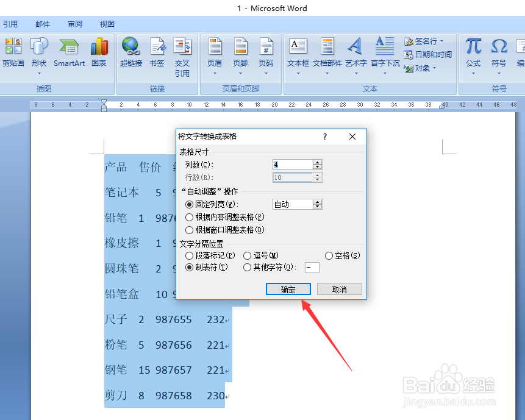
Task: Cancel the convert text dialog
Action: tap(339, 289)
